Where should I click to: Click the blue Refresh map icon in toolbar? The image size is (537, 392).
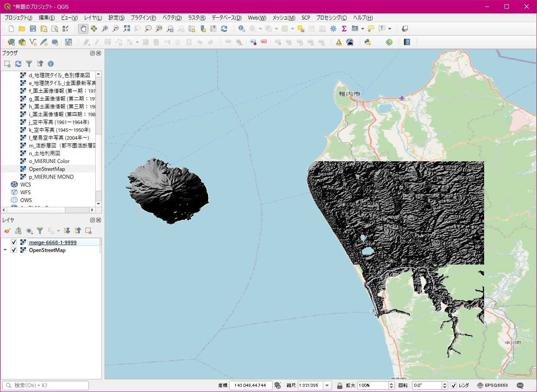point(224,29)
